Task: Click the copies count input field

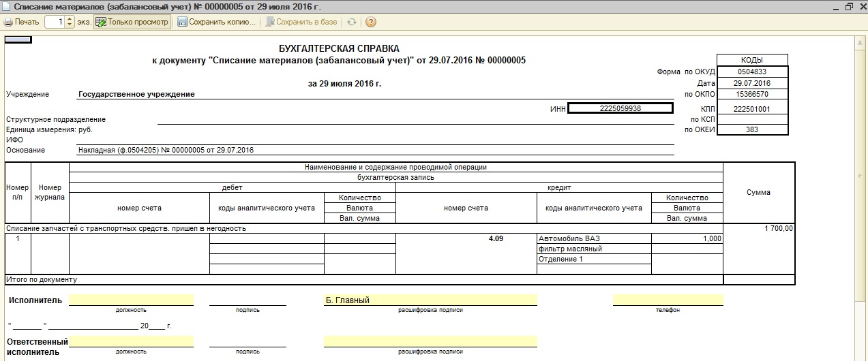Action: click(55, 22)
